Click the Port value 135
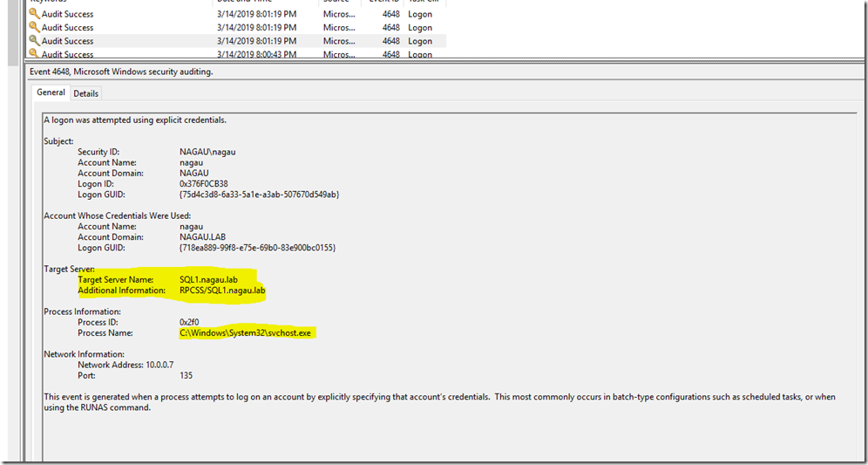 point(186,375)
